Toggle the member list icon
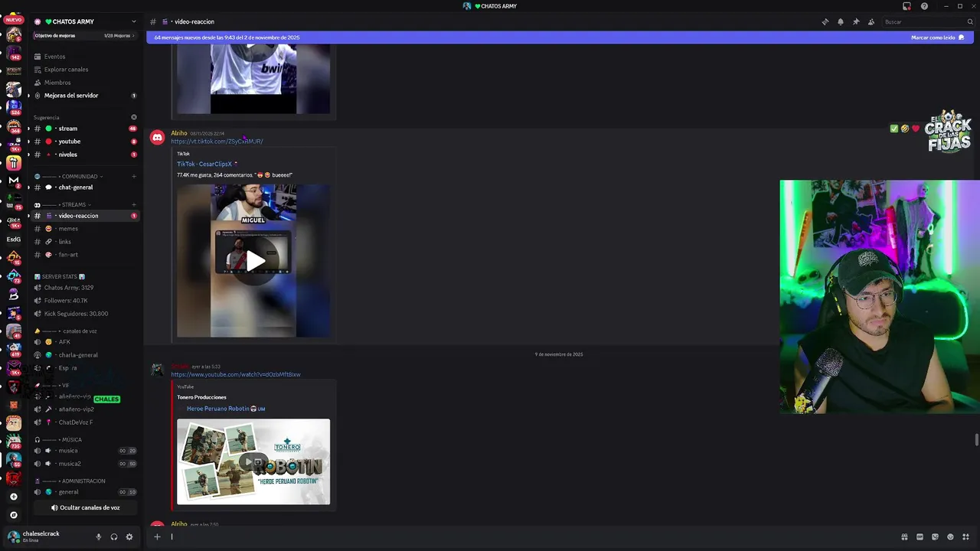The image size is (980, 551). point(871,21)
